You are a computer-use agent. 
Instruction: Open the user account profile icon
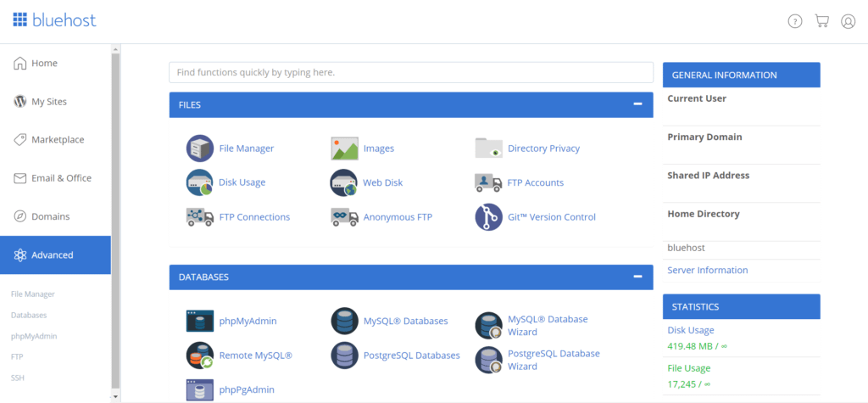(x=848, y=21)
